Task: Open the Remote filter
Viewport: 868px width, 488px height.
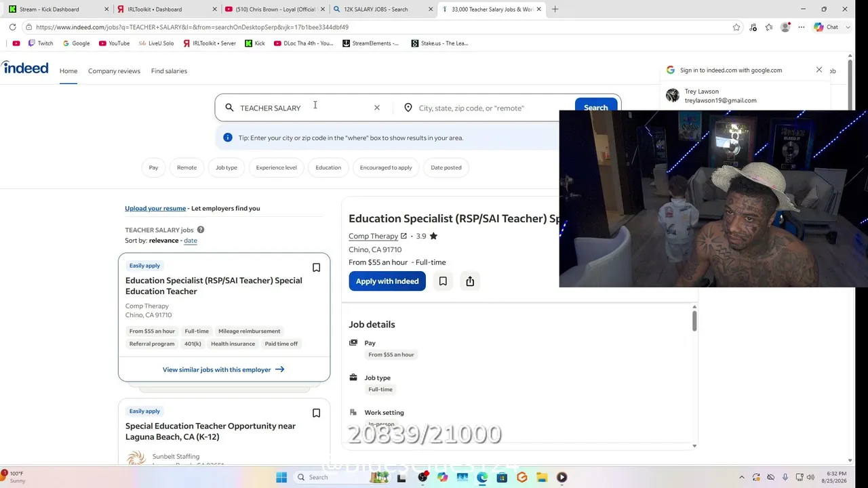Action: (x=186, y=167)
